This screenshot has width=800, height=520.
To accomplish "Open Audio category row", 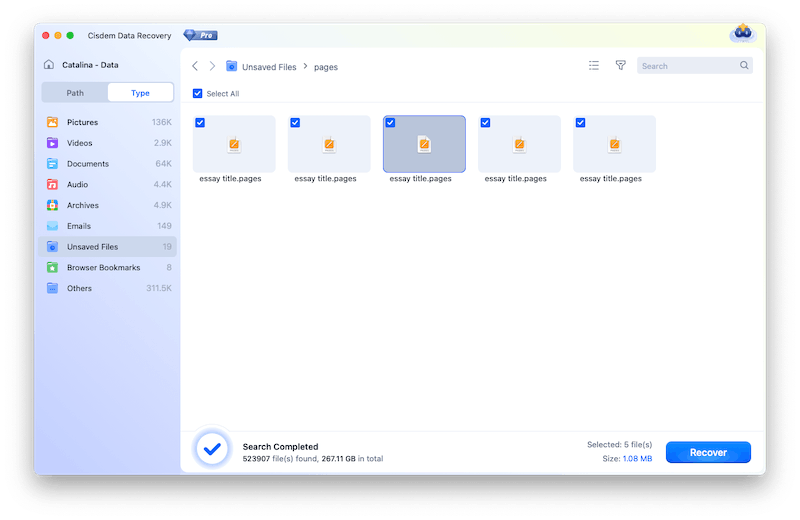I will (x=108, y=184).
